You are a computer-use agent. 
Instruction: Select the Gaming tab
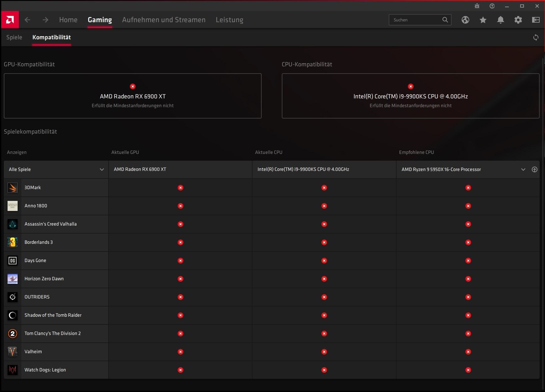[x=100, y=20]
